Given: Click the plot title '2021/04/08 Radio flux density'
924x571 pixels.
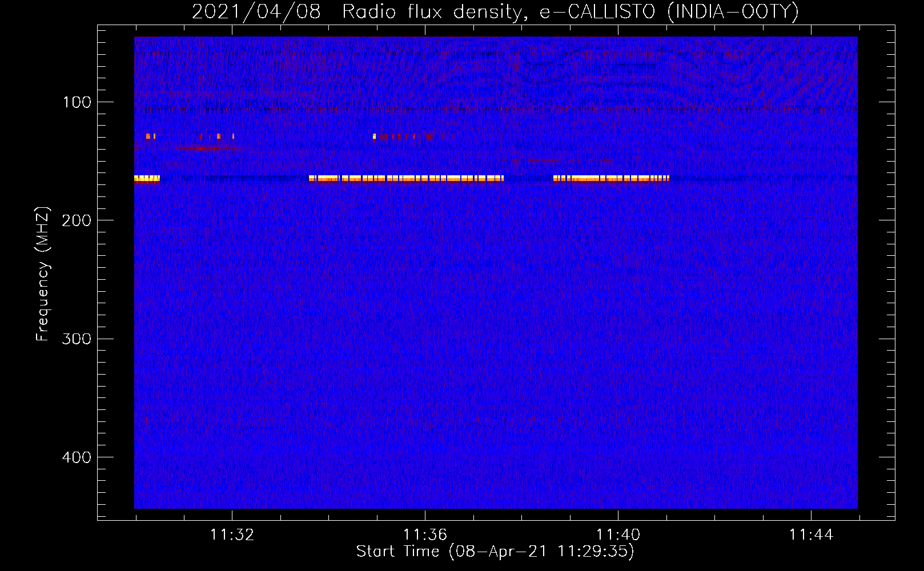Looking at the screenshot, I should coord(495,12).
